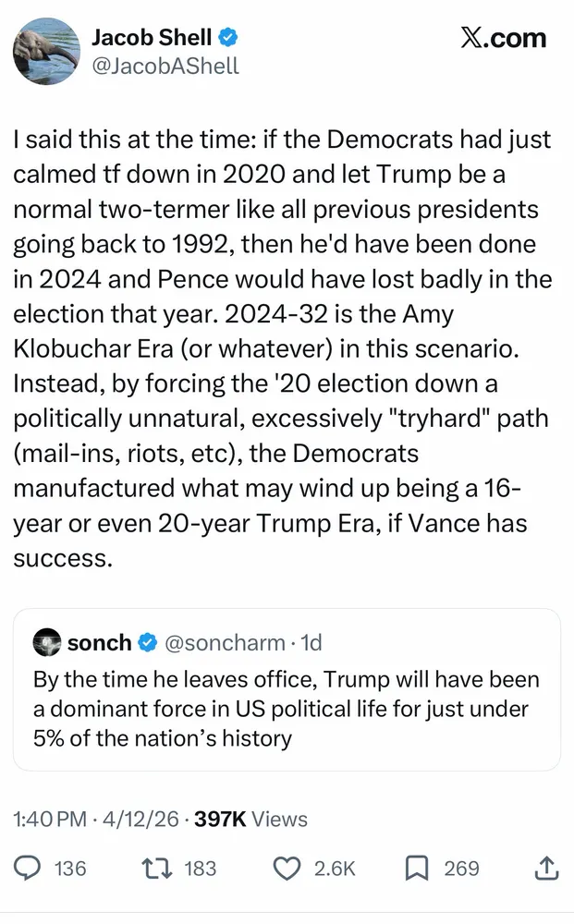Screen dimensions: 574x924
Task: Open Jacob Shell's profile avatar
Action: point(46,51)
